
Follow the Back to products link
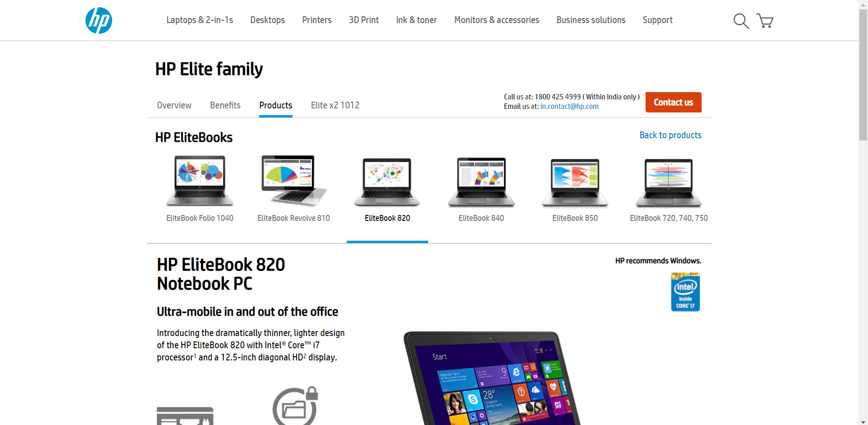[670, 135]
